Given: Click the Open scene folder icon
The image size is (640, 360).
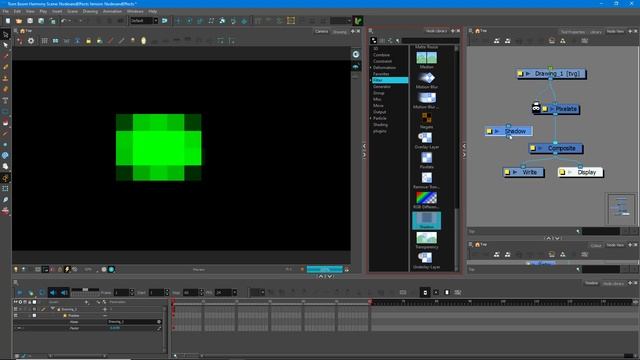Looking at the screenshot, I should [x=19, y=21].
